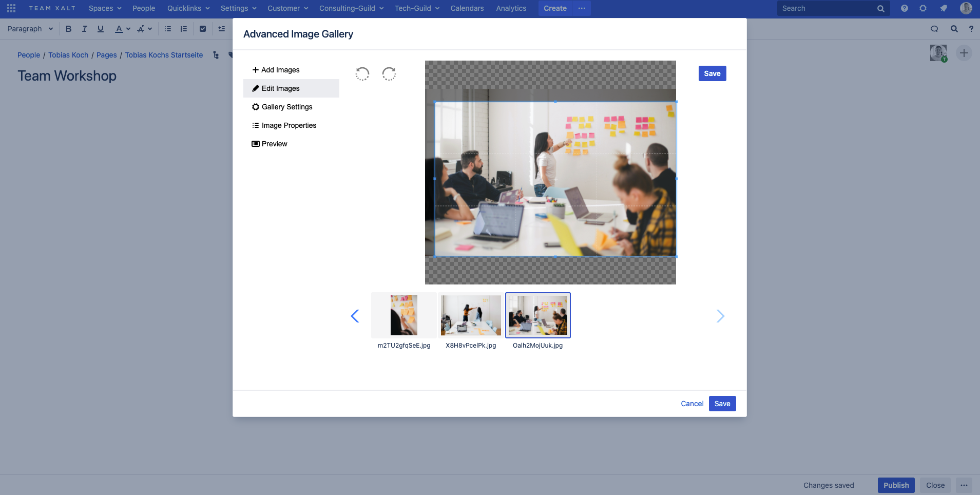This screenshot has width=980, height=495.
Task: Open Tobias Kochs Startseite breadcrumb link
Action: [164, 55]
